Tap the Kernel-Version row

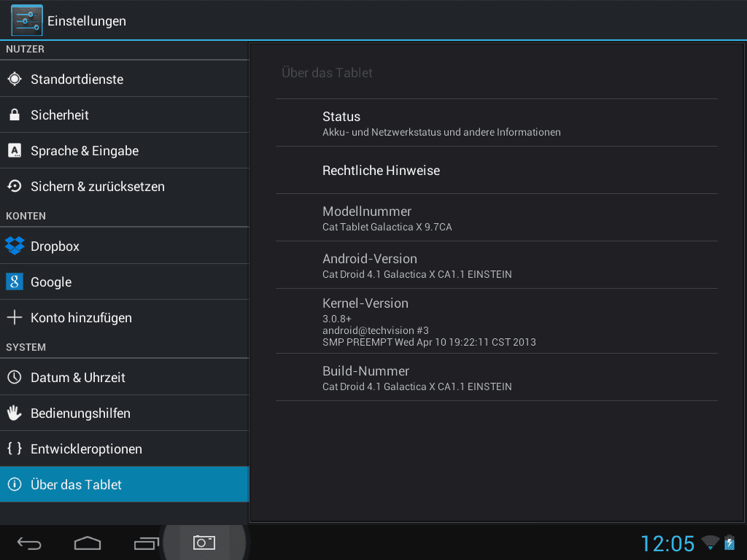point(496,321)
